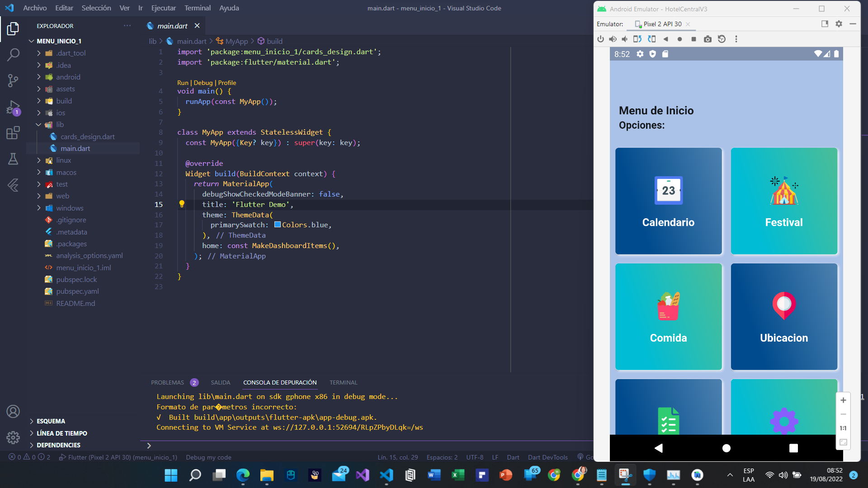Click the emulator power button
The height and width of the screenshot is (488, 868).
point(600,39)
